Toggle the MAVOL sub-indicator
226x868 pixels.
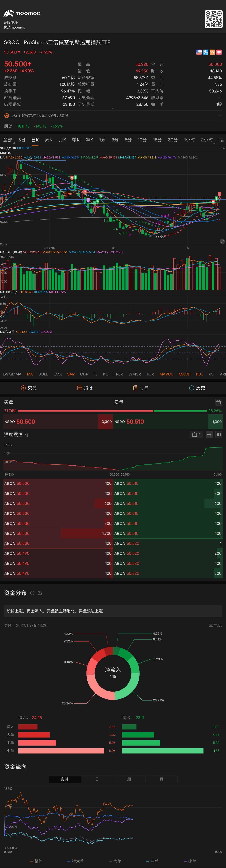coord(166,374)
